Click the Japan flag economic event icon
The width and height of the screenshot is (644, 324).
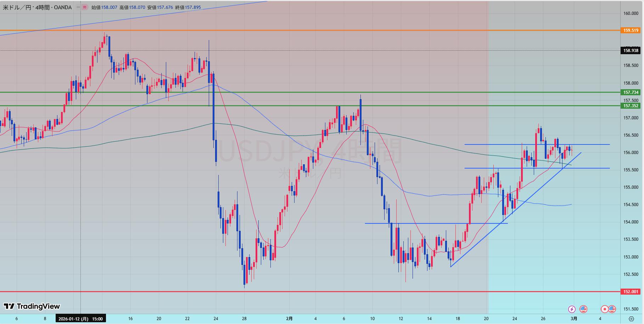coord(605,309)
